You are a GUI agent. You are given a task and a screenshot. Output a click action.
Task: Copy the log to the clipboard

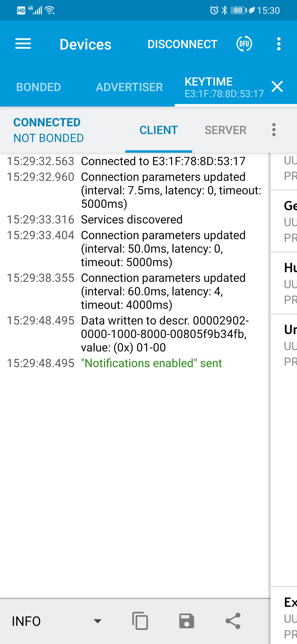point(140,621)
